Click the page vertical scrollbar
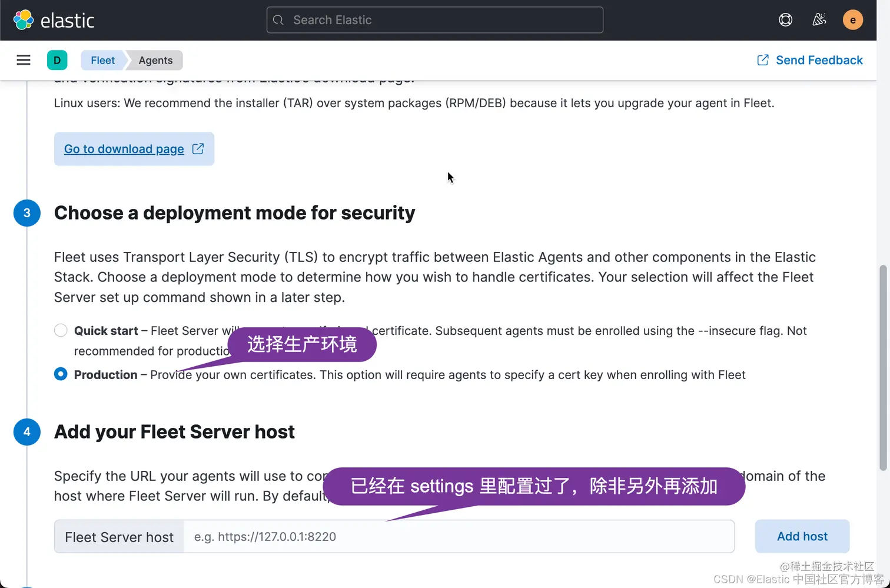Viewport: 890px width, 588px height. [x=882, y=368]
